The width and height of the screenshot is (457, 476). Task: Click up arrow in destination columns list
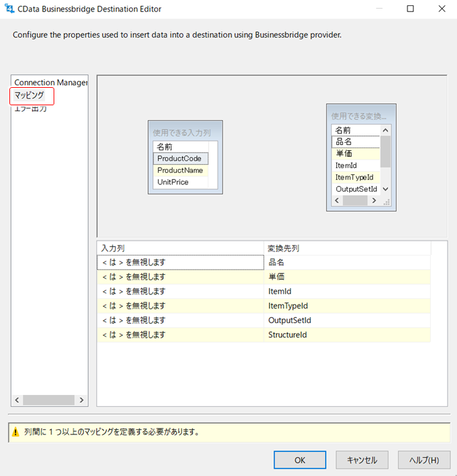[385, 131]
